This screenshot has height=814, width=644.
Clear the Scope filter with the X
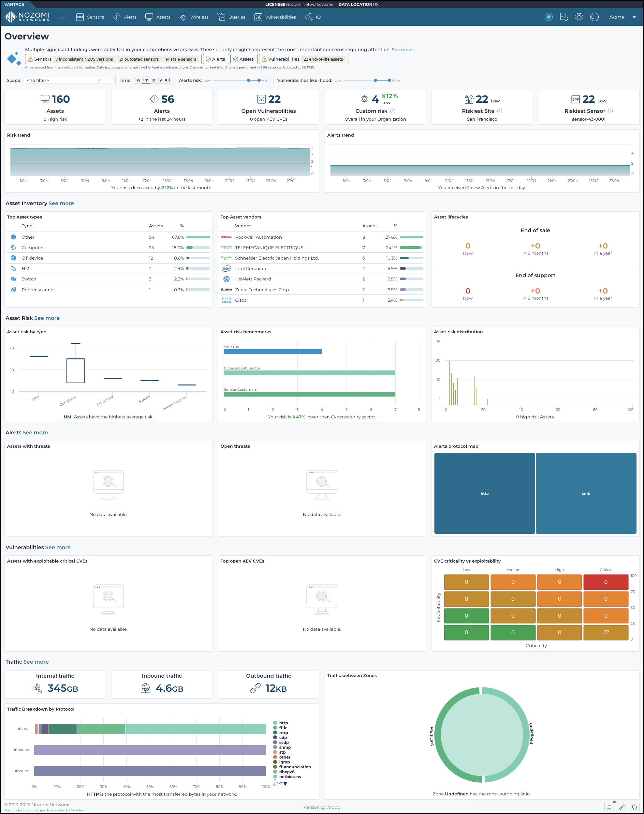(x=100, y=80)
